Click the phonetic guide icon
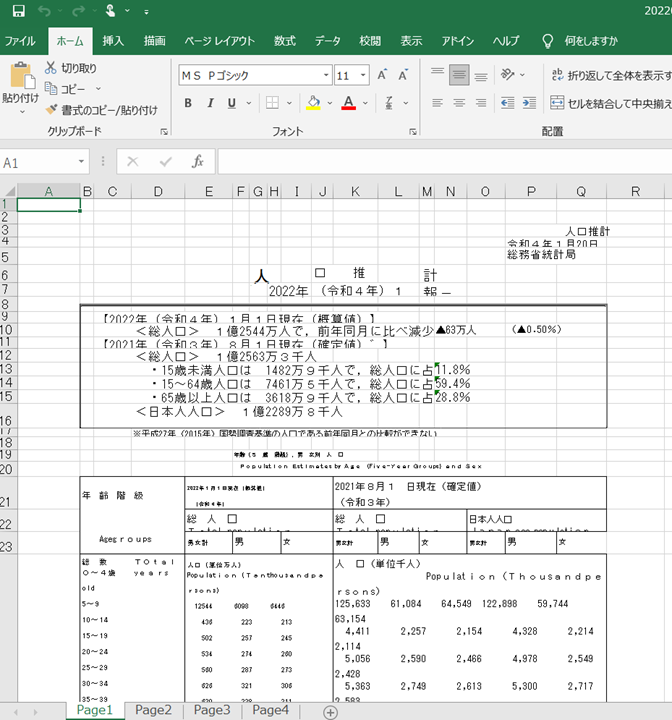Image resolution: width=672 pixels, height=720 pixels. [389, 103]
